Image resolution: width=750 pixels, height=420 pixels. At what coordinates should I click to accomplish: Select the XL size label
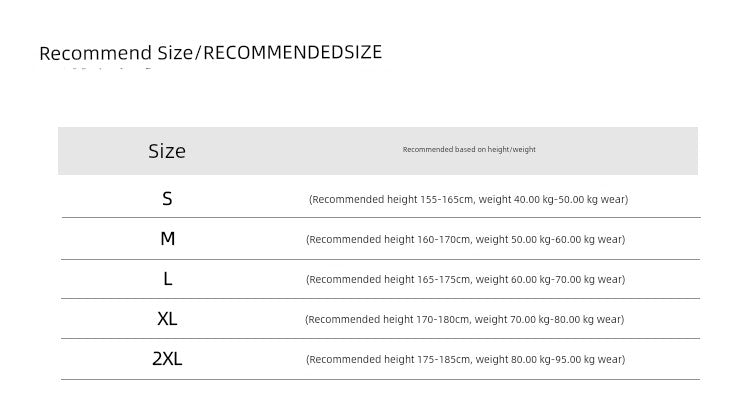point(167,319)
